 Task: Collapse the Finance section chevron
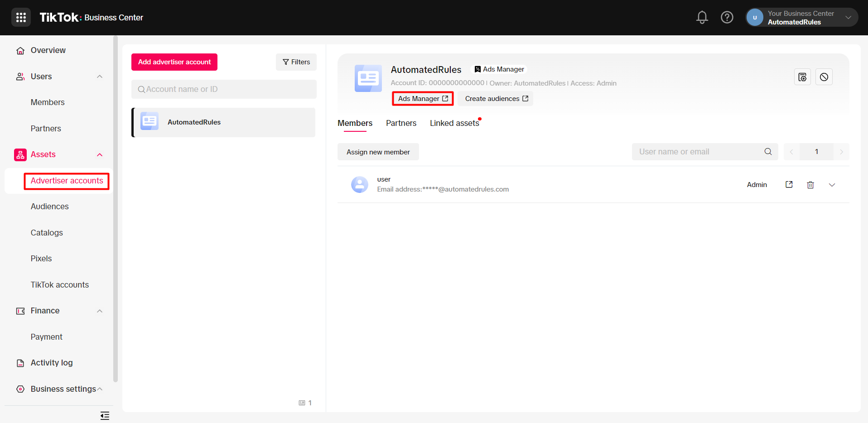click(100, 311)
